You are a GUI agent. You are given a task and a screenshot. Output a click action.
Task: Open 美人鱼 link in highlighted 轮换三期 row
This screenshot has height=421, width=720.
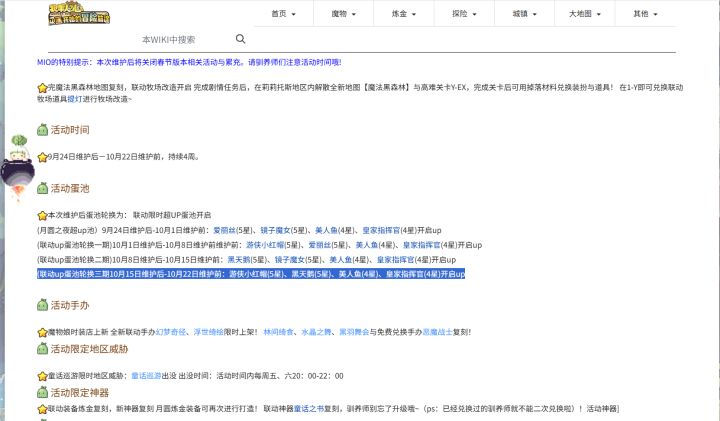point(350,274)
